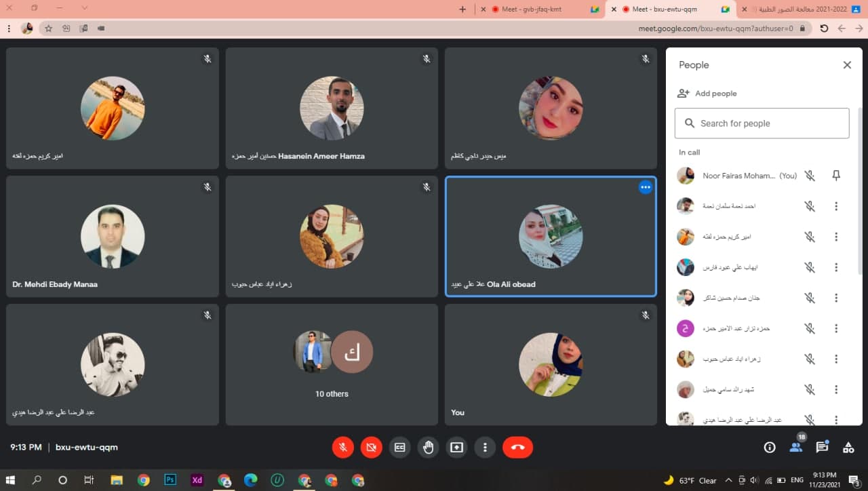Show meeting details info icon
Image resolution: width=868 pixels, height=491 pixels.
click(770, 448)
